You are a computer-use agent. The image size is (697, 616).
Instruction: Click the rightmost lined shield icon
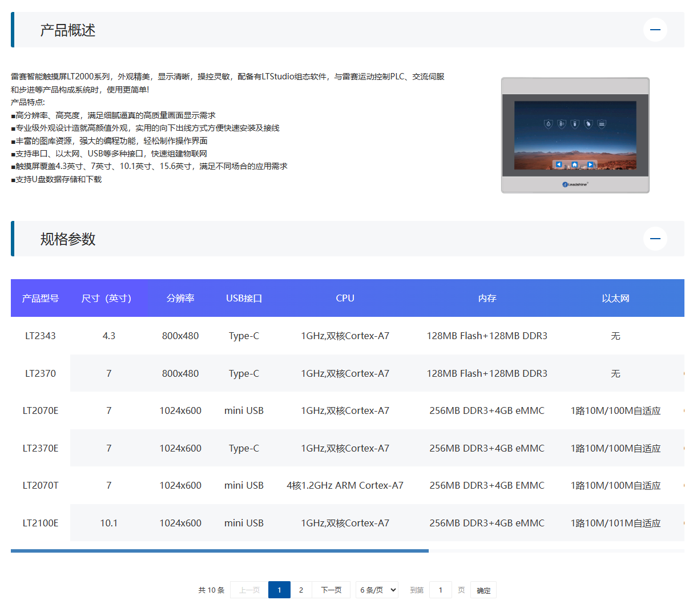[602, 124]
